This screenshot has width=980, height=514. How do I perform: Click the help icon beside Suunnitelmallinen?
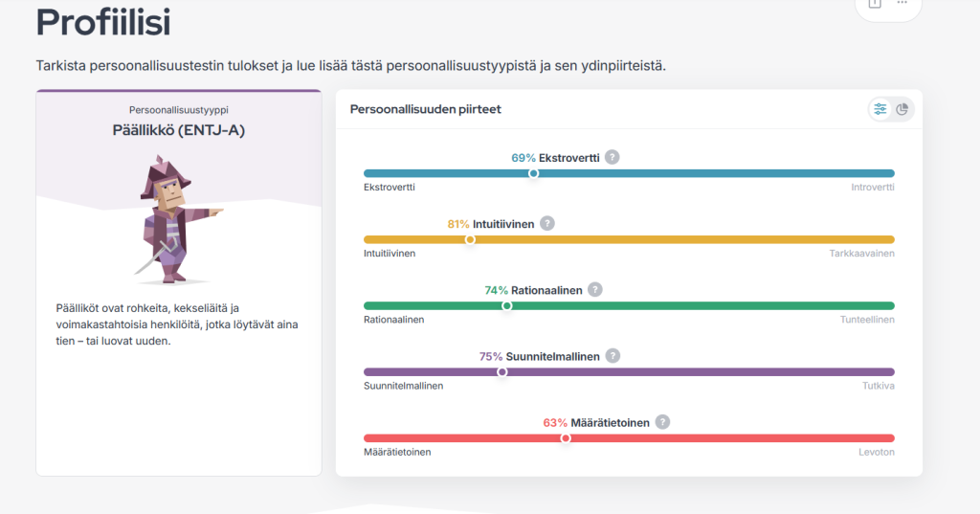click(612, 356)
